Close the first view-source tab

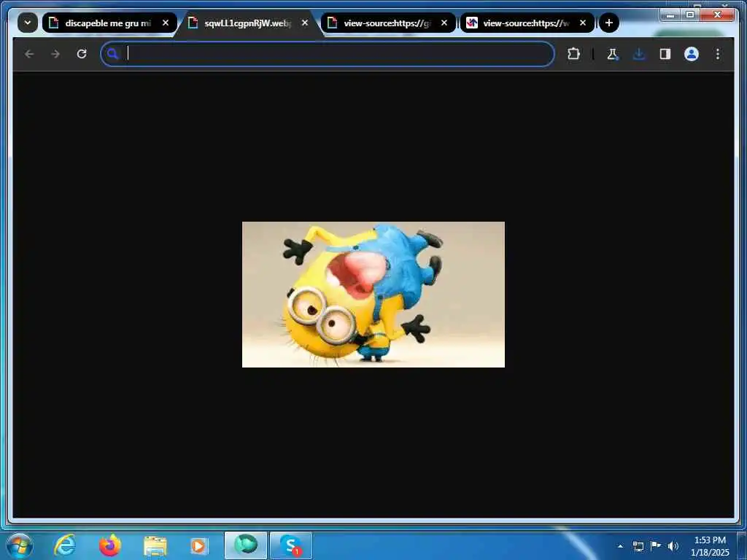[444, 23]
